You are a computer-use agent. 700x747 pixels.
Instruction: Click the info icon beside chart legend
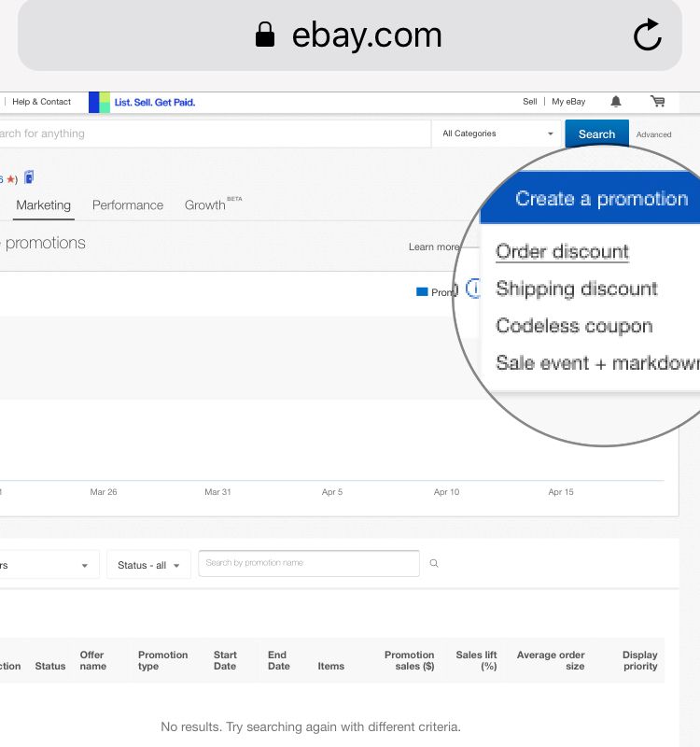(472, 289)
